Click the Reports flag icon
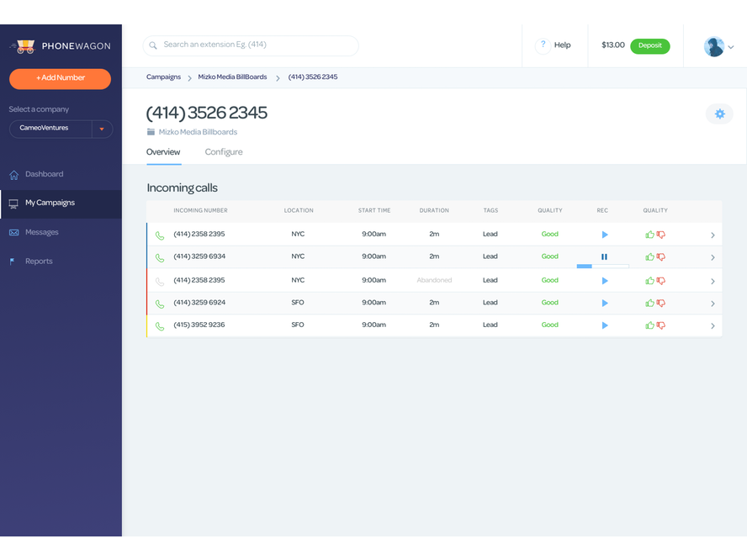Screen dimensions: 747x560 (13, 262)
